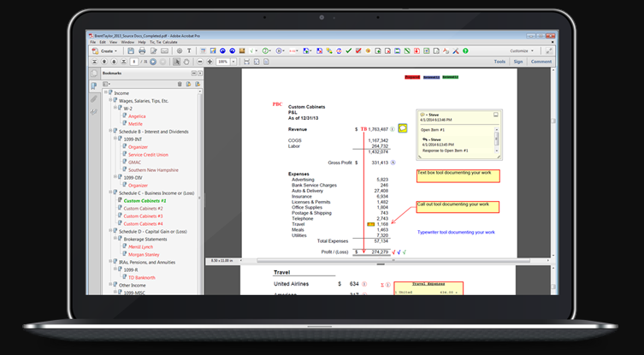This screenshot has width=644, height=355.
Task: Open the yellow sticky note comment
Action: coord(403,128)
